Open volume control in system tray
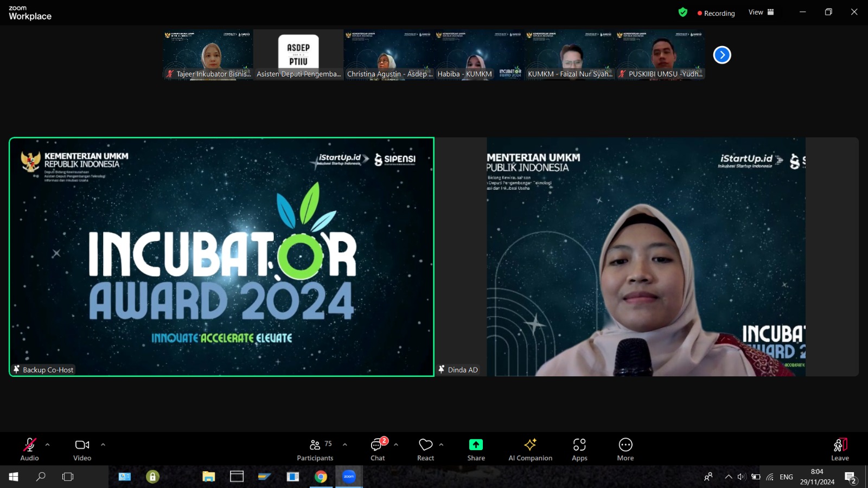The image size is (868, 488). (742, 477)
